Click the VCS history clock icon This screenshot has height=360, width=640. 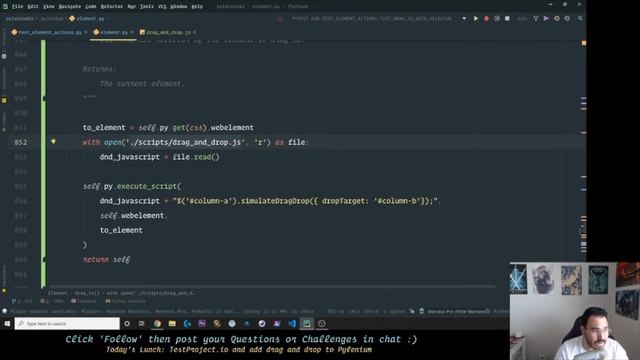[x=557, y=18]
